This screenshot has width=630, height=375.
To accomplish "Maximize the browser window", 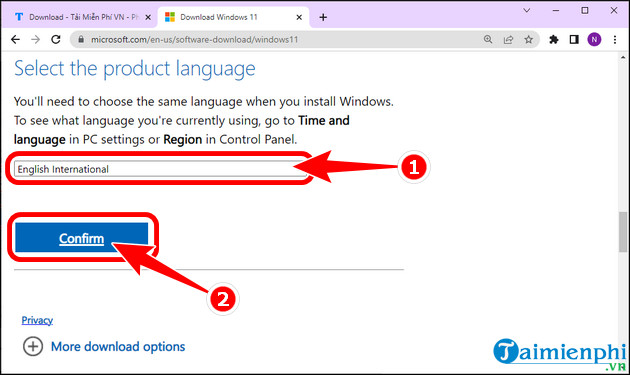I will coord(585,11).
